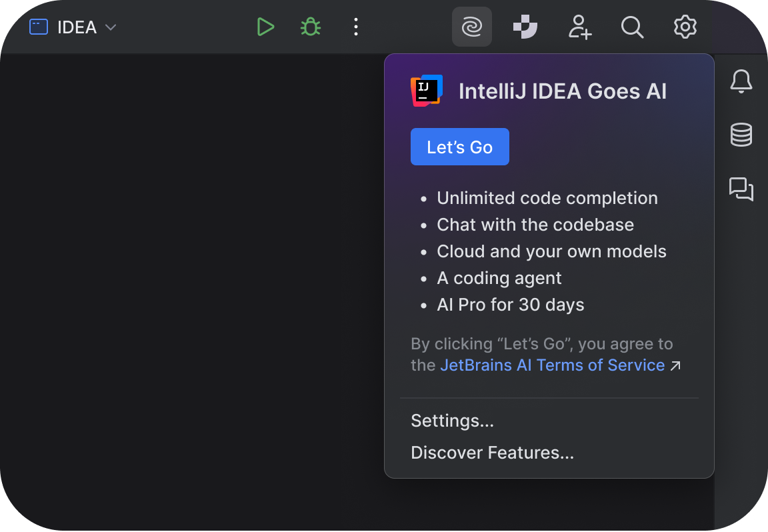The height and width of the screenshot is (532, 768).
Task: Start a Code With Me session
Action: pyautogui.click(x=579, y=27)
